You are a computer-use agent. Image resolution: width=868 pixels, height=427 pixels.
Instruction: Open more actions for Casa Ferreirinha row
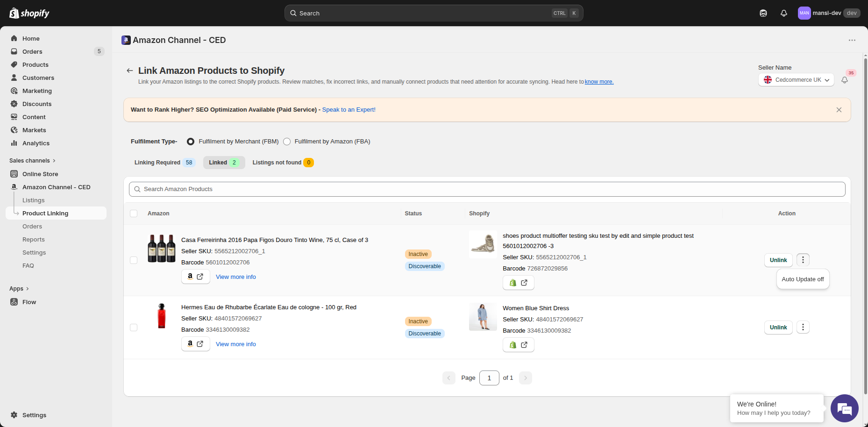pyautogui.click(x=803, y=260)
